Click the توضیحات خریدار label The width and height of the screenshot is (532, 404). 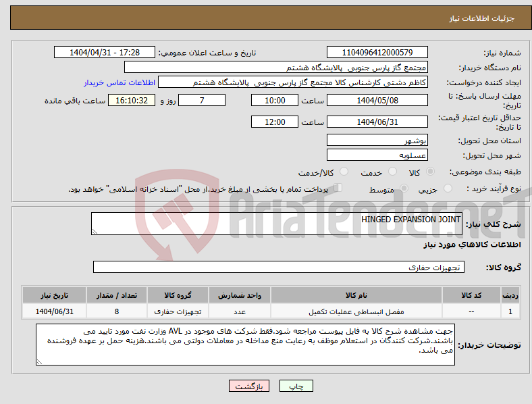[x=489, y=345]
